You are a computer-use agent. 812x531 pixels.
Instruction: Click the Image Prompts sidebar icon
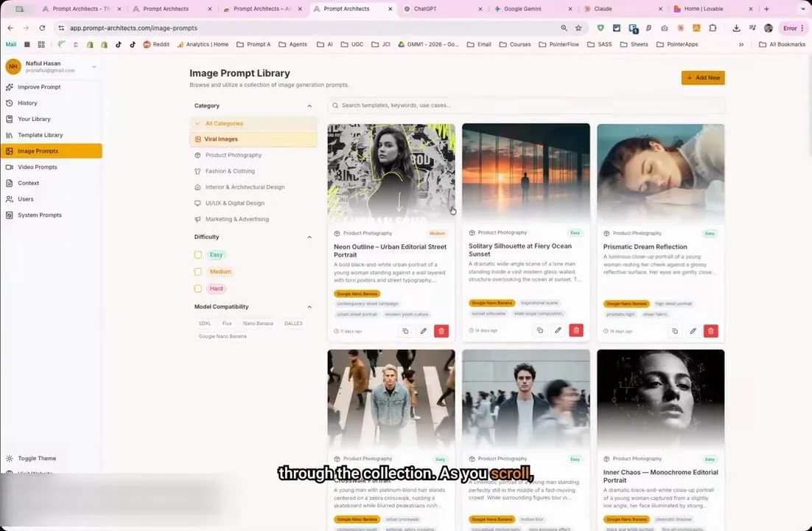tap(10, 151)
